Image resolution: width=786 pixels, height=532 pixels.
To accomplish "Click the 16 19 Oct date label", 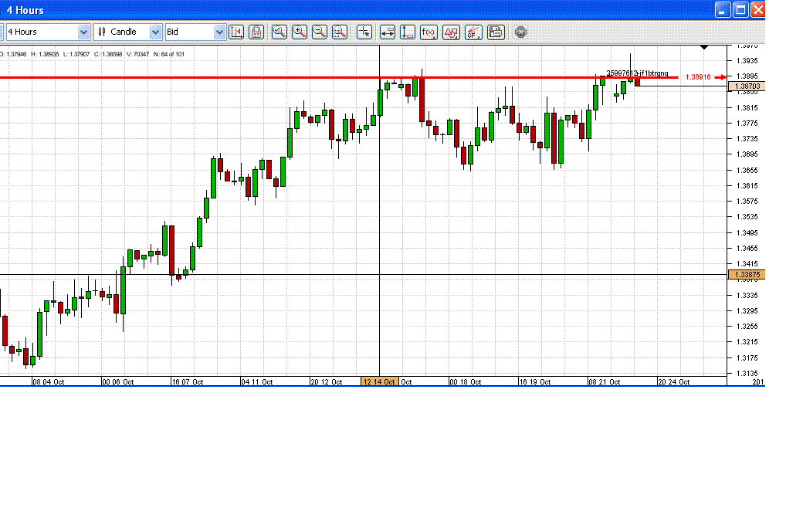I will pos(535,382).
